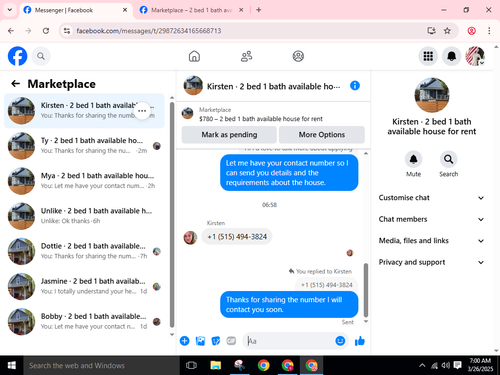
Task: Click the taskbar search box
Action: pyautogui.click(x=102, y=366)
